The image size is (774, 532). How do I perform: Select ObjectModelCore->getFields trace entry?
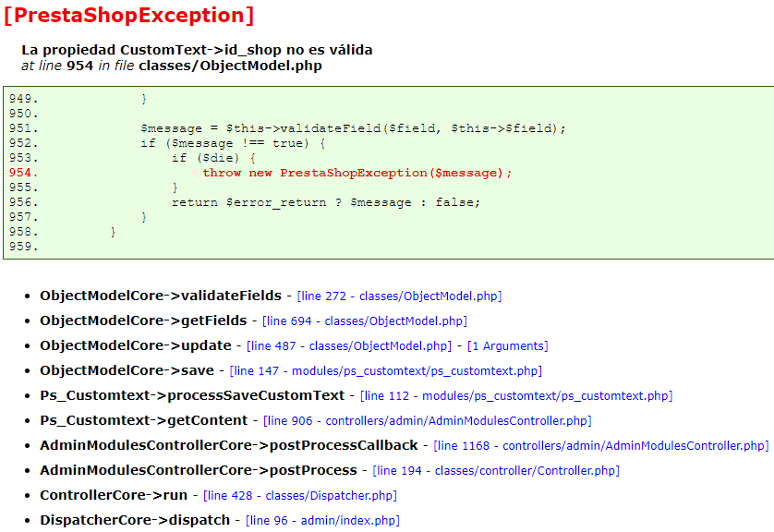pyautogui.click(x=143, y=320)
